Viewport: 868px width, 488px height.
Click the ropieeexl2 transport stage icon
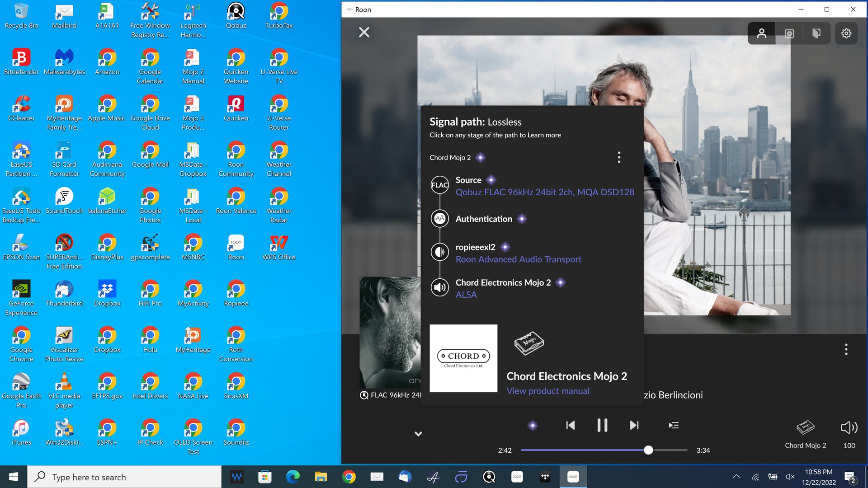point(439,252)
